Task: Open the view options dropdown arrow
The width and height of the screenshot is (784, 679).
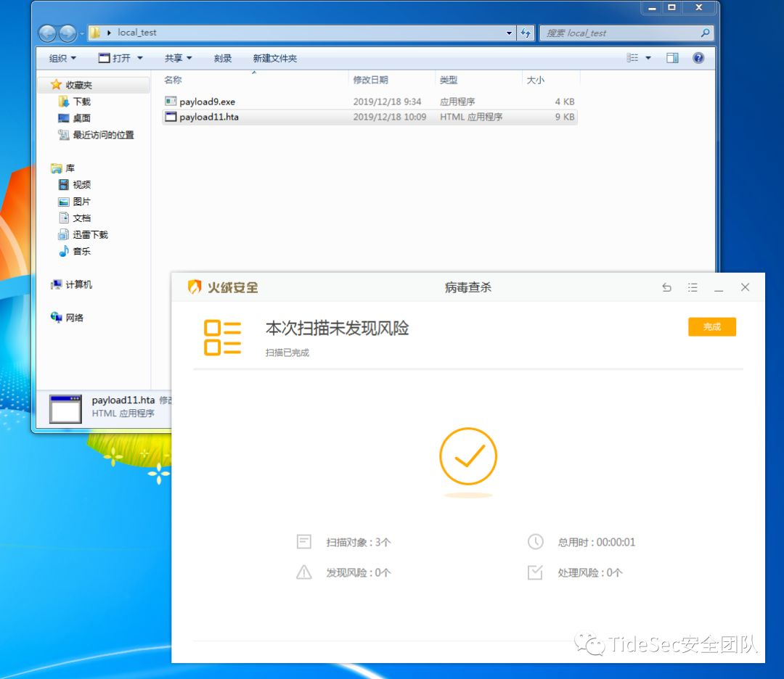Action: pyautogui.click(x=648, y=58)
